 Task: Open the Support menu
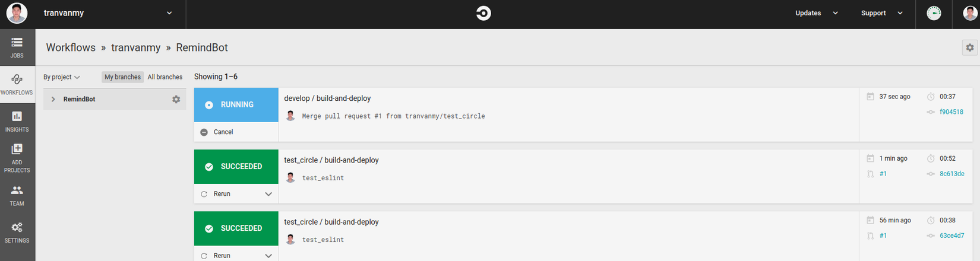(881, 13)
